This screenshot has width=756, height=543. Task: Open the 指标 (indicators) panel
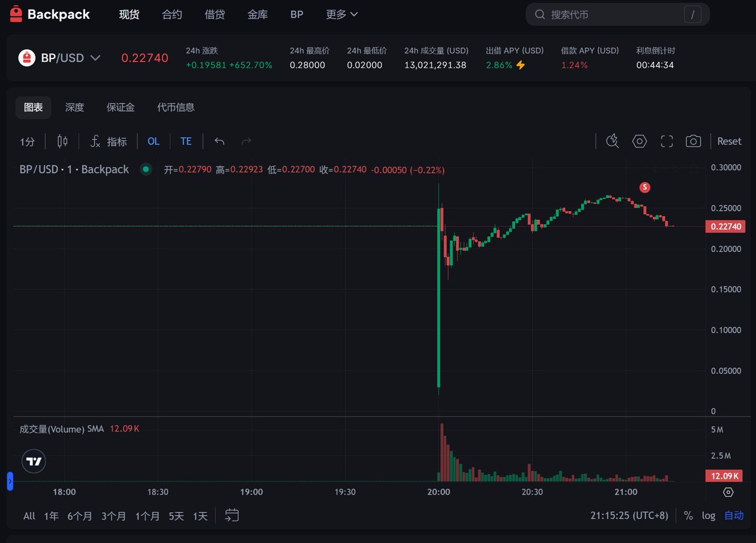(111, 141)
